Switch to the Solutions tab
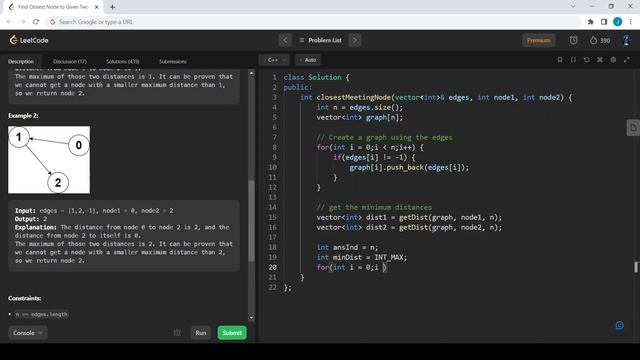The height and width of the screenshot is (360, 640). tap(122, 61)
